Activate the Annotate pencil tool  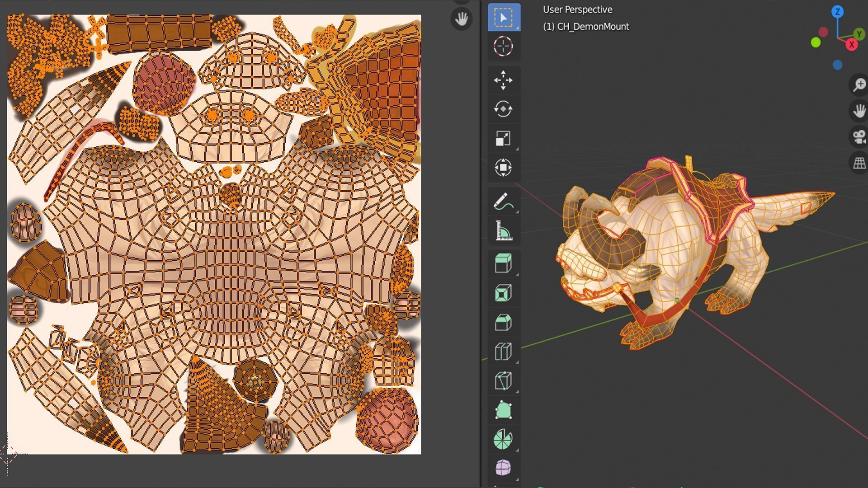pyautogui.click(x=504, y=202)
